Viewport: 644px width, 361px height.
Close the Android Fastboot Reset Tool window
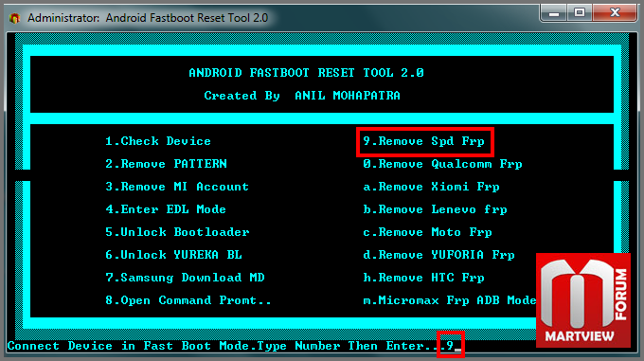point(615,13)
